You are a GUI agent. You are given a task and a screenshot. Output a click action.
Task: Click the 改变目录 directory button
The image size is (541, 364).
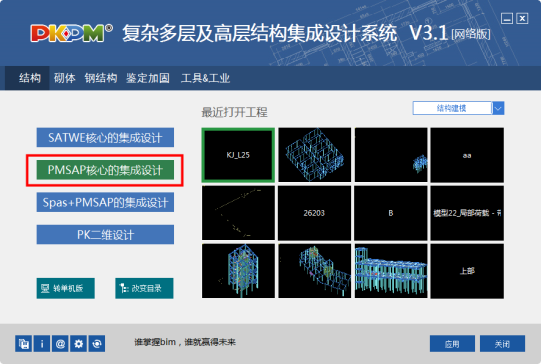(x=144, y=288)
